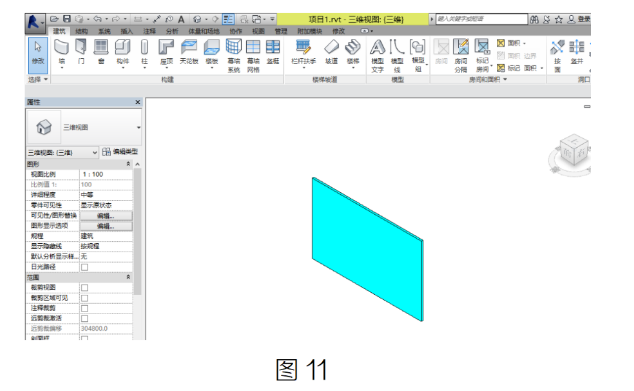Select the Room Separator (房间分隔) tool
The height and width of the screenshot is (391, 634).
pos(461,55)
